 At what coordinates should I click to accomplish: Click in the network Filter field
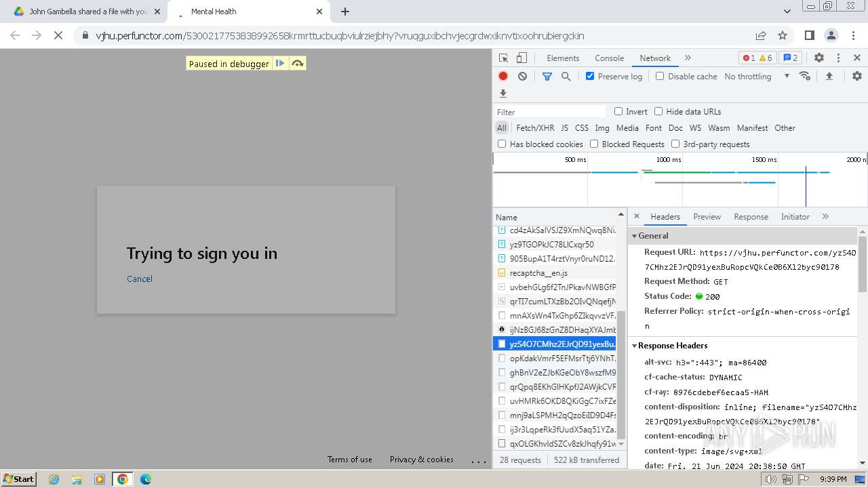(549, 112)
